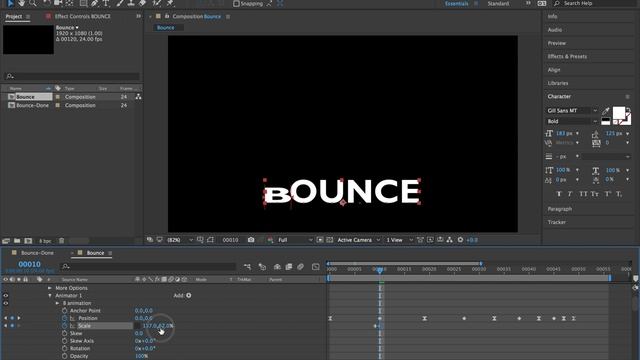The height and width of the screenshot is (360, 640).
Task: Collapse the Animator 1 group
Action: pos(50,296)
